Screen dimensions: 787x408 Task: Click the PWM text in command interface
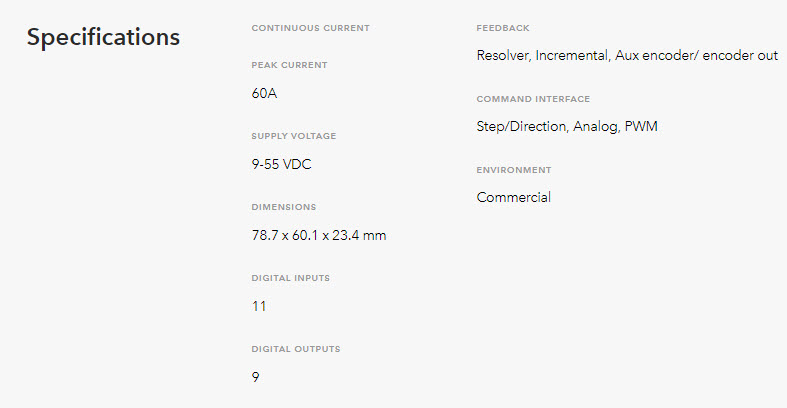(641, 126)
